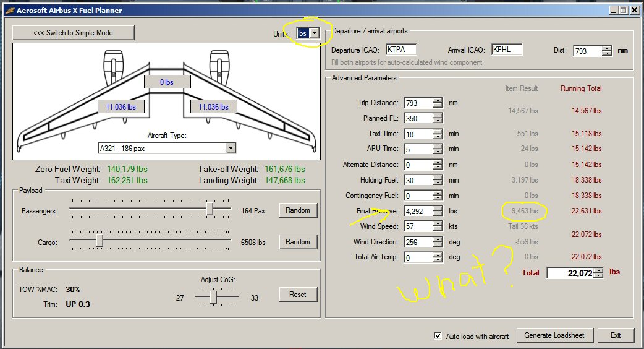Click the Passengers slider thumb

210,209
